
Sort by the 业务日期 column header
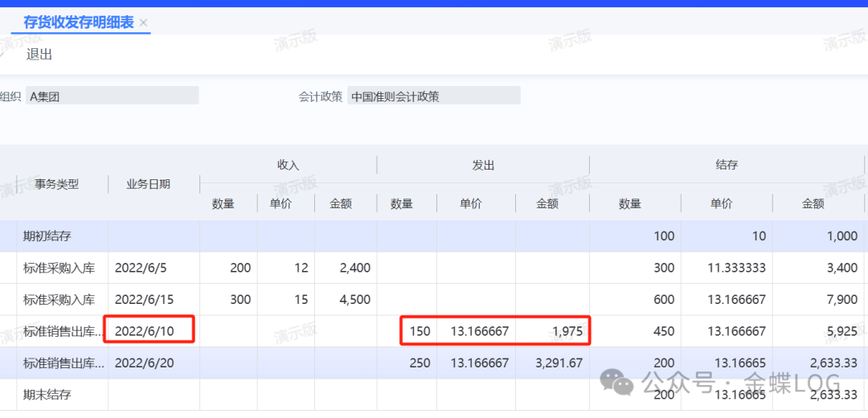point(148,184)
